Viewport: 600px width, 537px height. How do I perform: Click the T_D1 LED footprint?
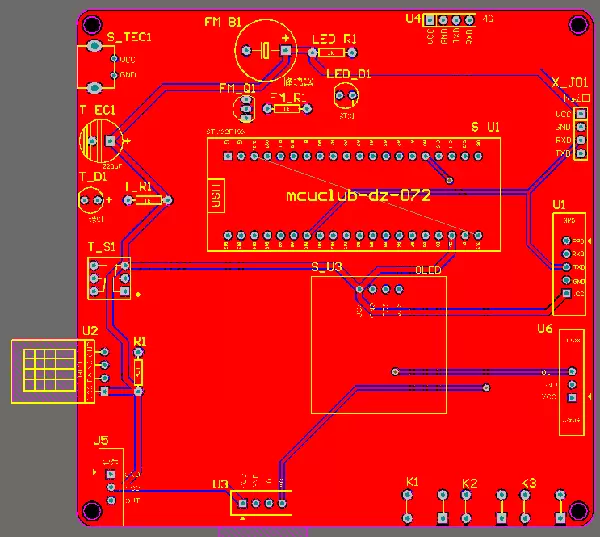click(92, 202)
